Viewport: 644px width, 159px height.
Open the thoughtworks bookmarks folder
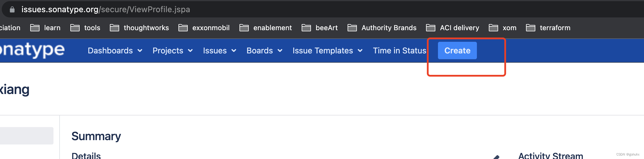pyautogui.click(x=139, y=28)
